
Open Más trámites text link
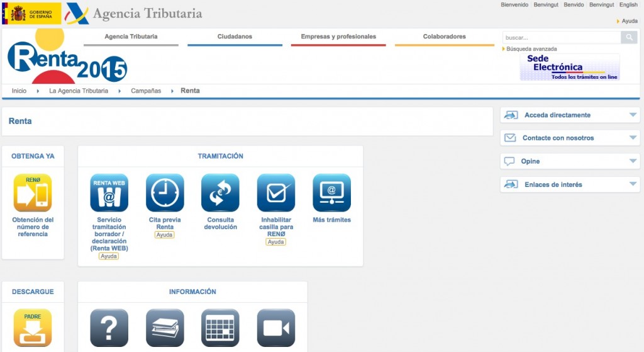[332, 220]
